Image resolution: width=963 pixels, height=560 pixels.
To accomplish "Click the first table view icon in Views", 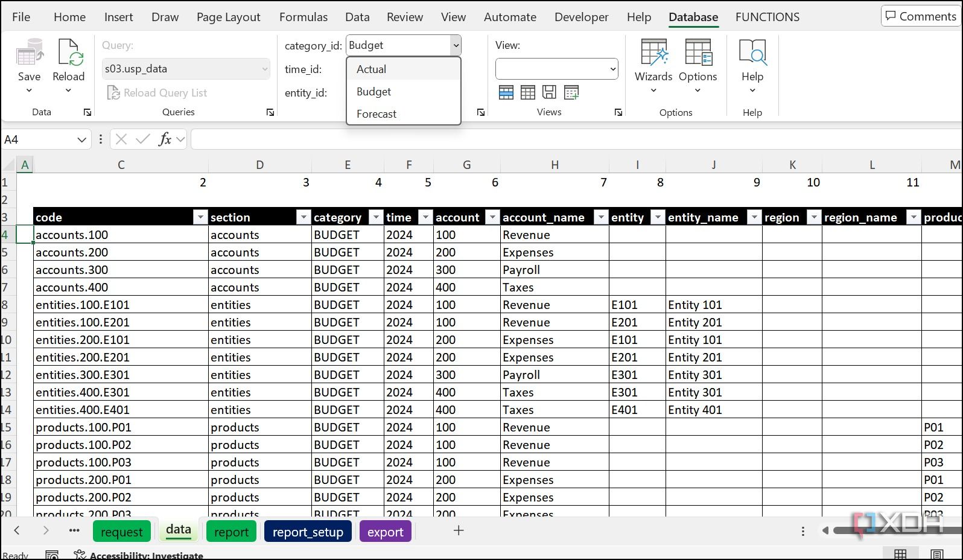I will (x=506, y=92).
